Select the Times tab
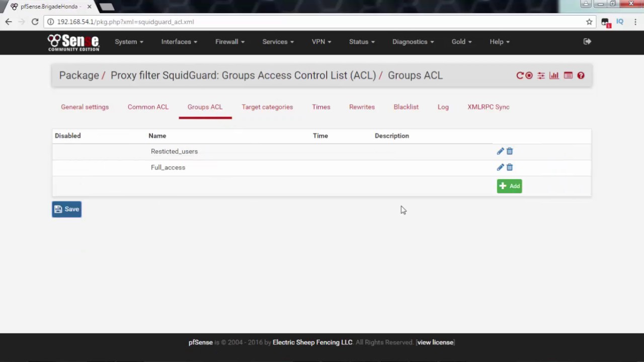644x362 pixels. coord(321,107)
